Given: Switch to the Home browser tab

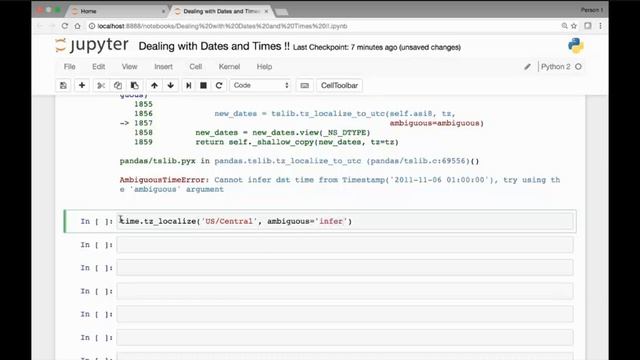Looking at the screenshot, I should point(118,11).
